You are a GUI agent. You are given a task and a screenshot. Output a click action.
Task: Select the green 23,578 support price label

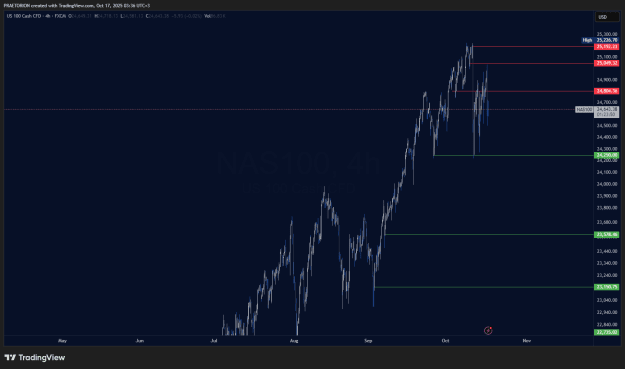click(606, 234)
